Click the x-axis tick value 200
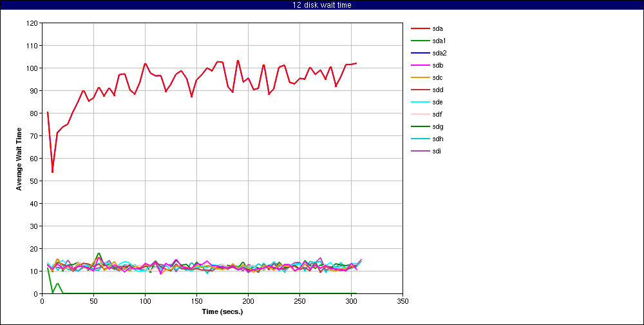Viewport: 644px width, 325px height. click(248, 300)
